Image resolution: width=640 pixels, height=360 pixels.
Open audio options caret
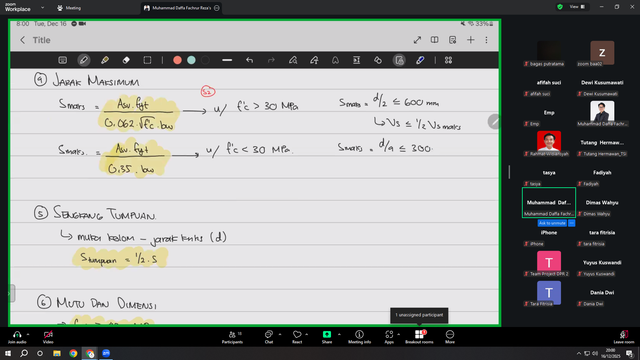[x=28, y=334]
